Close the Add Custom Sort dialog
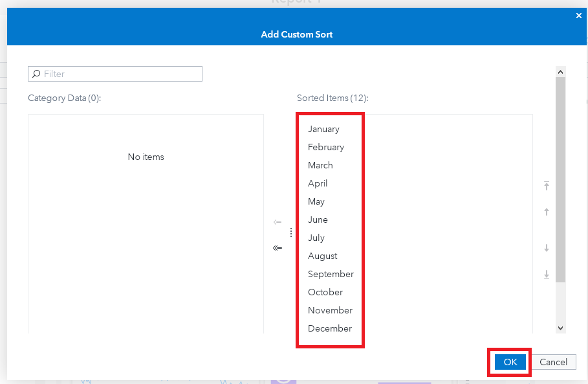588x384 pixels. [579, 16]
